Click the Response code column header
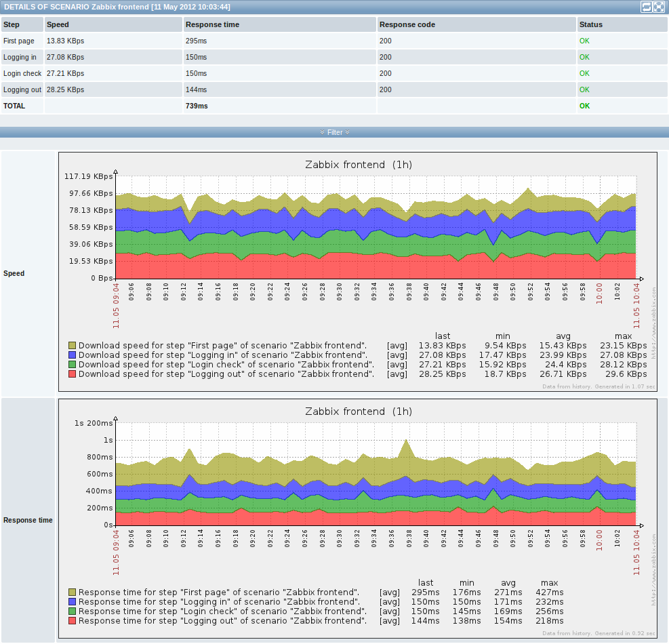Screen dimensions: 669x644 (477, 25)
